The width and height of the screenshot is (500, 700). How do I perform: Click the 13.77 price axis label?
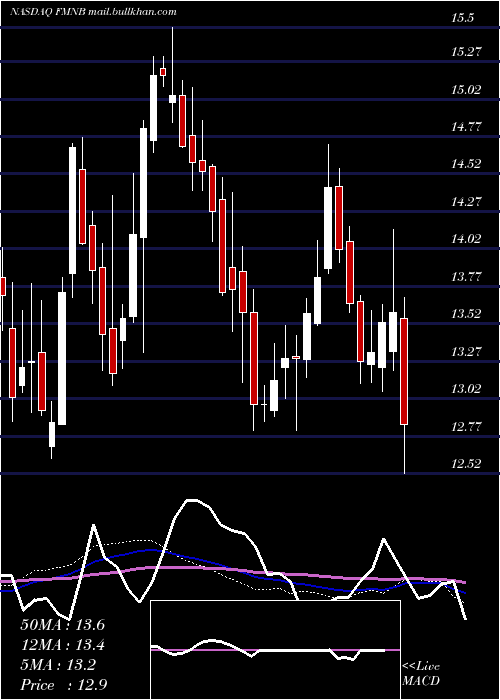(466, 277)
